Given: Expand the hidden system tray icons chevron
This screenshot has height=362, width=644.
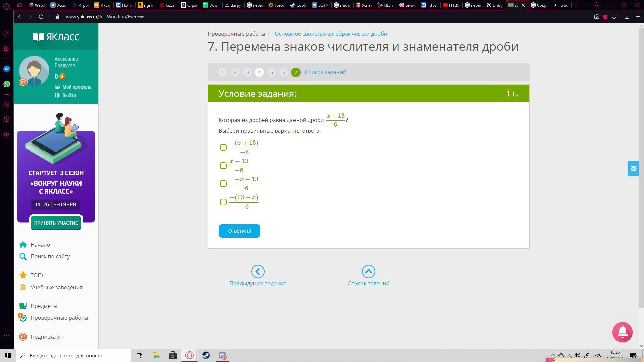Looking at the screenshot, I should (553, 355).
